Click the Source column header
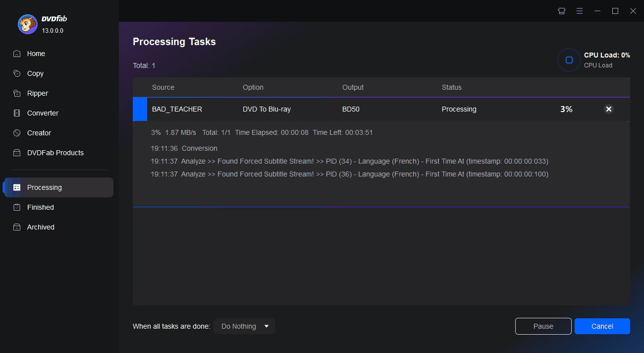This screenshot has width=644, height=353. coord(163,87)
